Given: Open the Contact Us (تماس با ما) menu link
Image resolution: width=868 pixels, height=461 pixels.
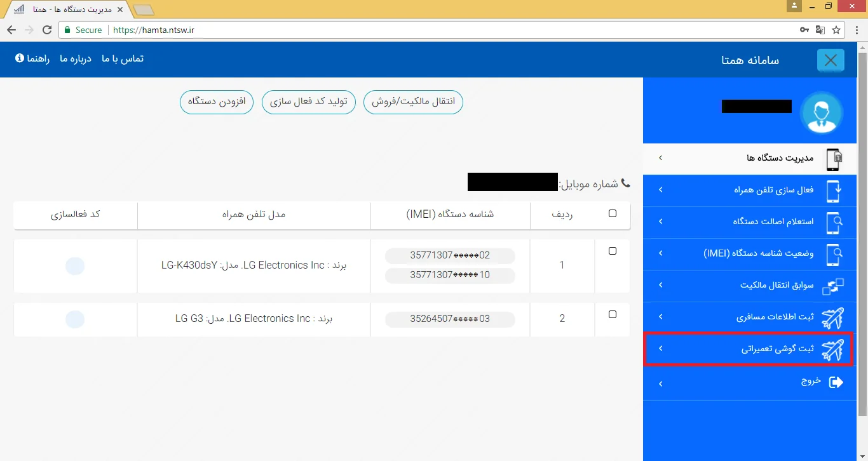Looking at the screenshot, I should 123,58.
